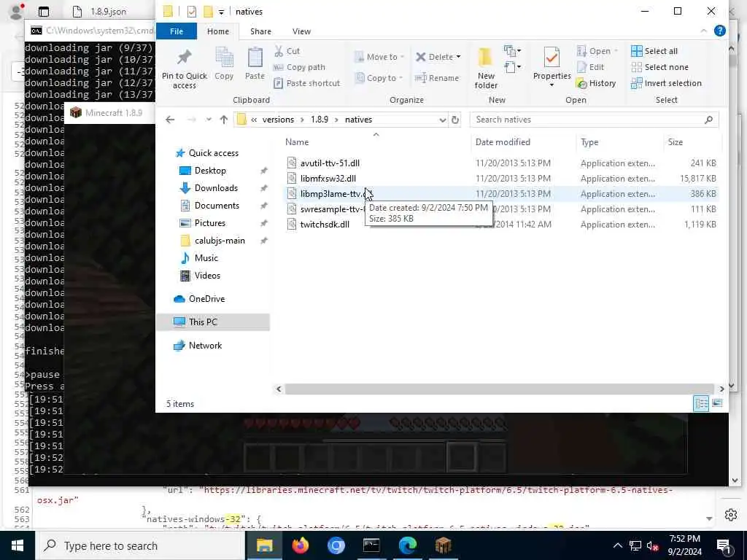Navigate to 1.8.9 in breadcrumb
This screenshot has height=560, width=747.
click(x=320, y=120)
